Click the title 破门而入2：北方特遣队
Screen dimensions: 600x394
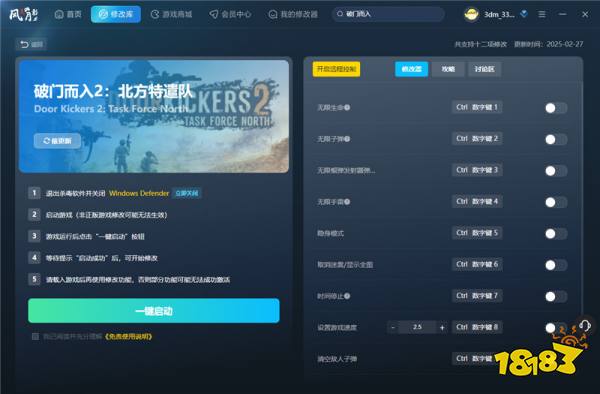[113, 91]
